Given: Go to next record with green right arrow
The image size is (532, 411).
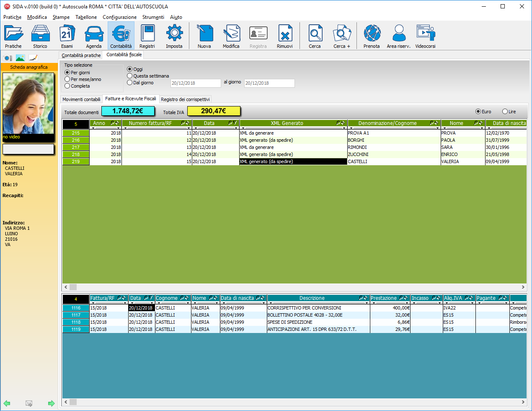Looking at the screenshot, I should [x=51, y=403].
